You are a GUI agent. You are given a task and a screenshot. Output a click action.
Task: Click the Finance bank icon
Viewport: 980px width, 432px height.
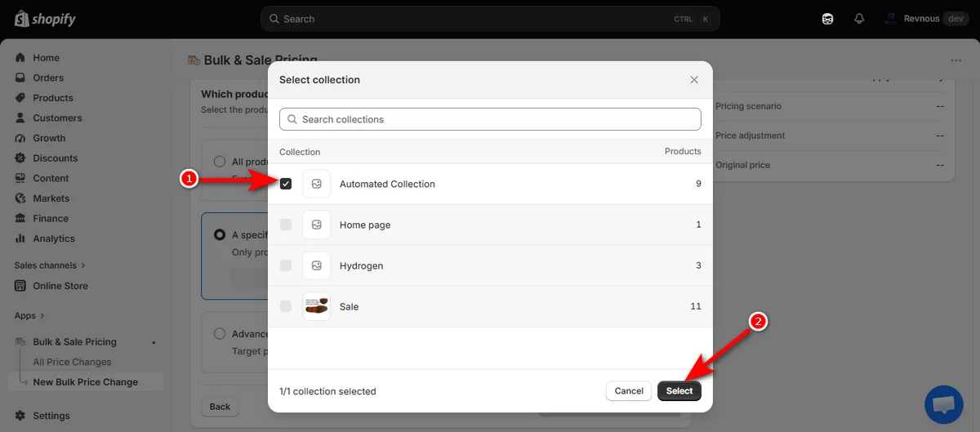tap(20, 218)
